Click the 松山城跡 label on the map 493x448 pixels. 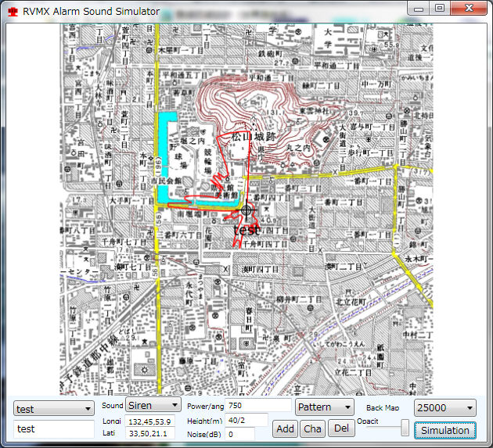pos(257,137)
